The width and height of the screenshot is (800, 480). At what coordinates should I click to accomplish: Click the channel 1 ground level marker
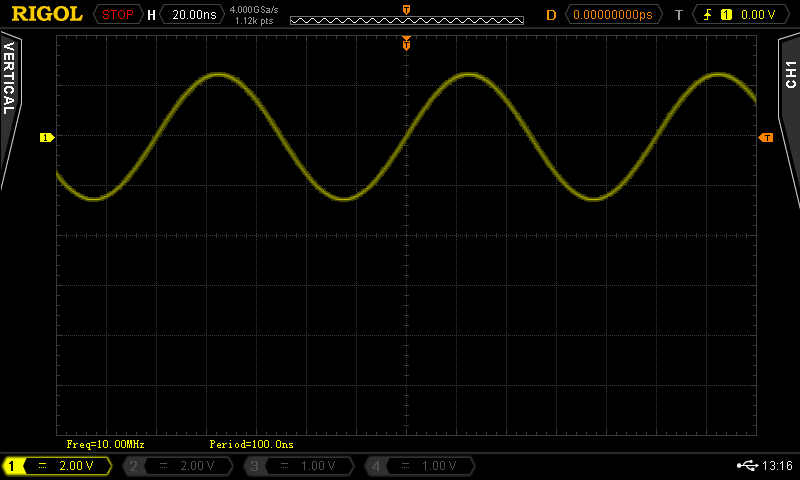[47, 137]
